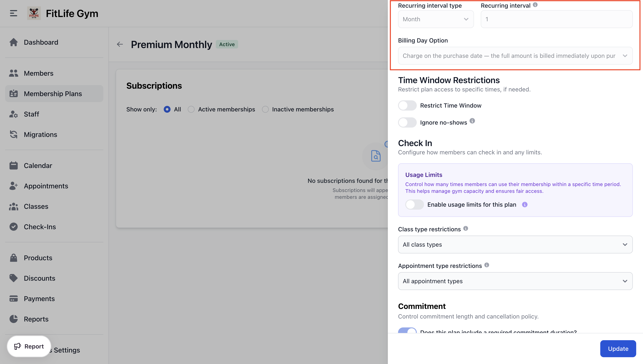Image resolution: width=643 pixels, height=364 pixels.
Task: Enable the Restrict Time Window toggle
Action: [407, 105]
